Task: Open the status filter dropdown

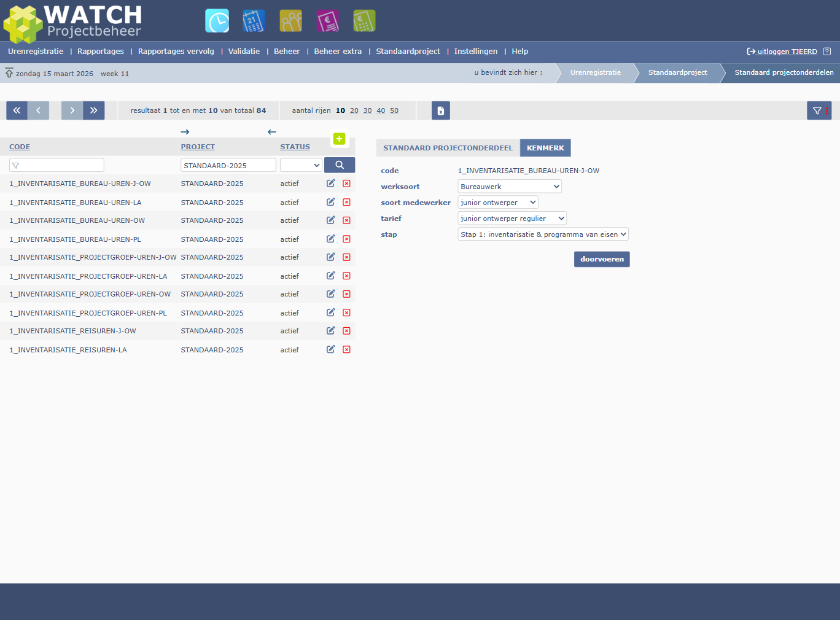Action: pos(301,165)
